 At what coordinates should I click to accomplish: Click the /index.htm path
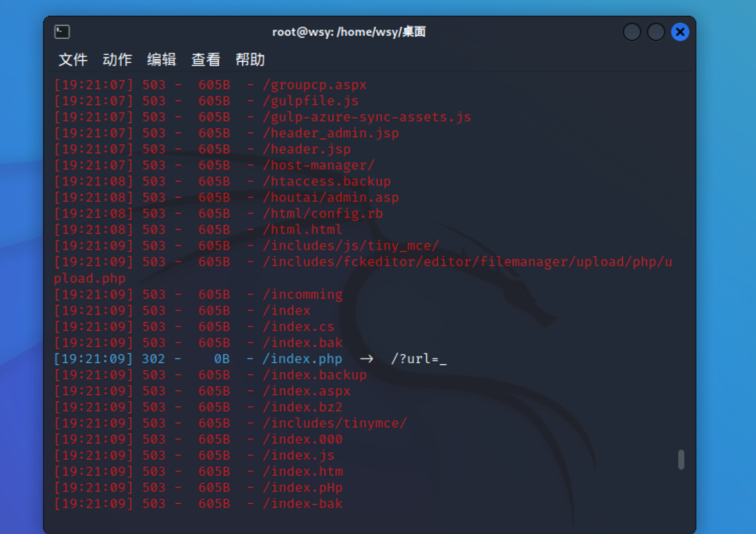302,472
